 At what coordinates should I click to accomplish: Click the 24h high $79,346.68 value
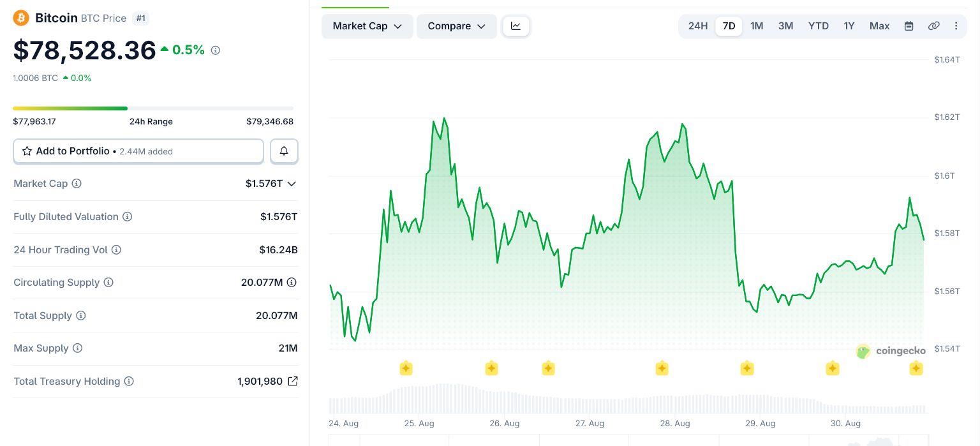tap(270, 121)
